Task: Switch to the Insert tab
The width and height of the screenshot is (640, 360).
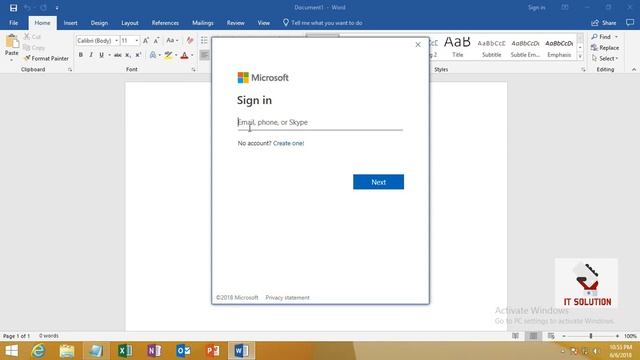Action: pyautogui.click(x=70, y=23)
